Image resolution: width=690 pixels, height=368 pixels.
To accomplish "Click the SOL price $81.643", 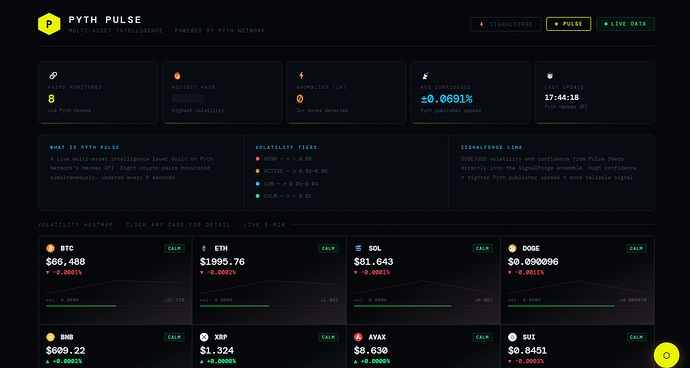I will [x=374, y=262].
